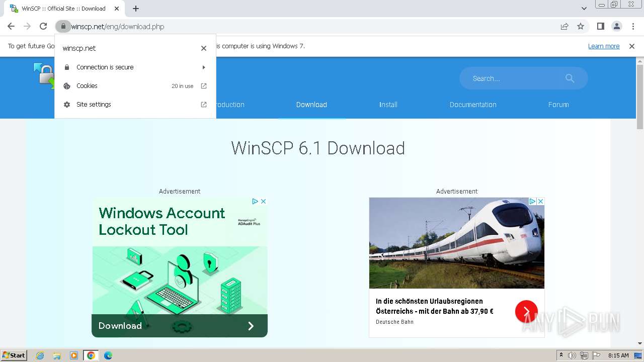
Task: Open the Chrome profile menu
Action: click(617, 27)
